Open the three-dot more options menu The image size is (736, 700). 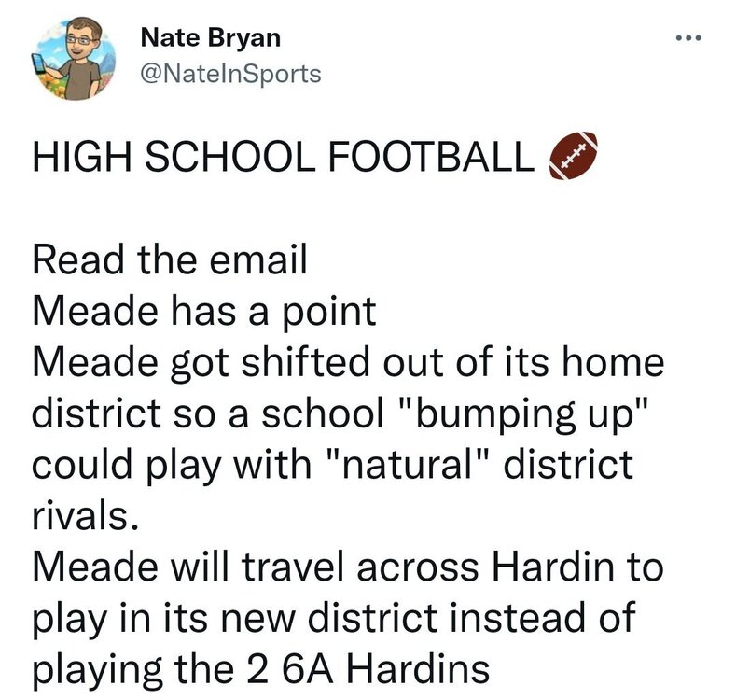tap(688, 38)
